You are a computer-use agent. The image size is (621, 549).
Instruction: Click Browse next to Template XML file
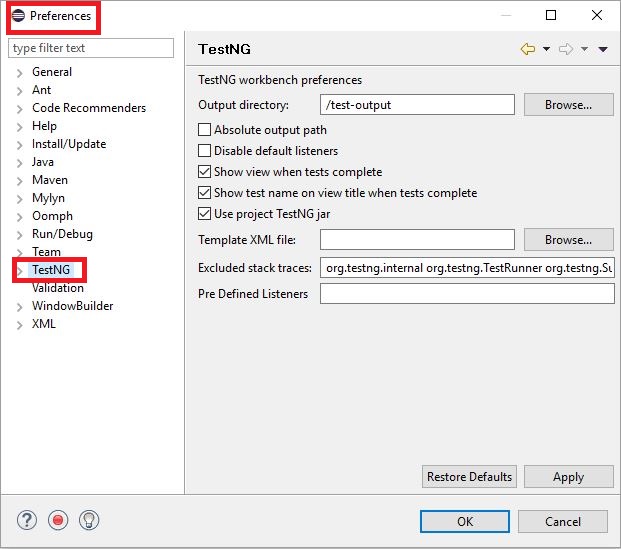[x=569, y=240]
